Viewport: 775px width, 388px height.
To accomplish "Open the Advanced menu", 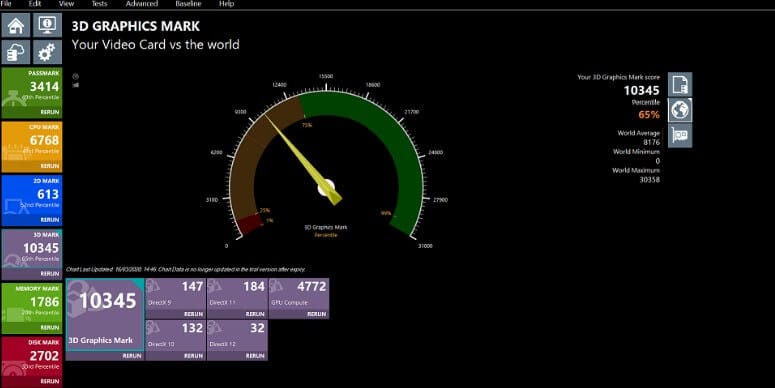I will 141,3.
